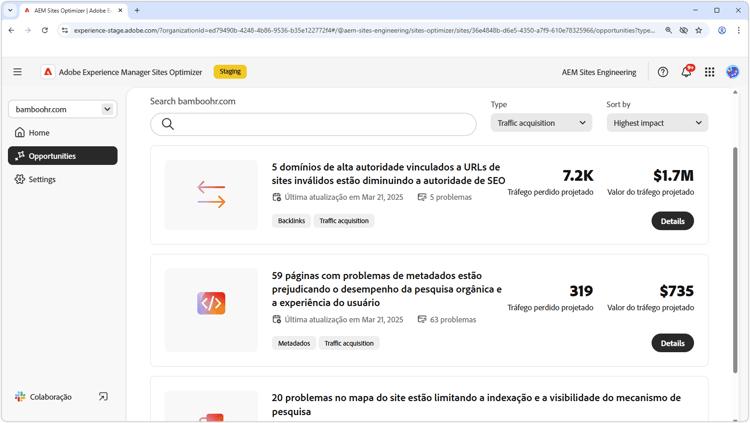Open the tab search dropdown arrow
Viewport: 750px width, 423px height.
click(10, 10)
